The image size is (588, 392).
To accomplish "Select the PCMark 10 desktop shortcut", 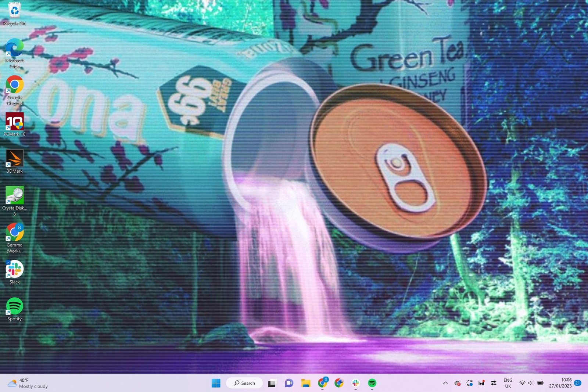I will tap(15, 125).
